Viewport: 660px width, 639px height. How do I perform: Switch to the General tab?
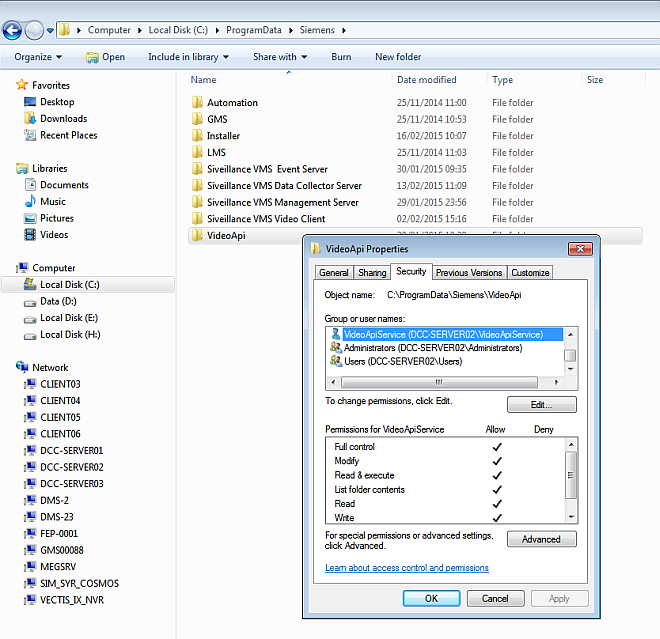click(333, 272)
